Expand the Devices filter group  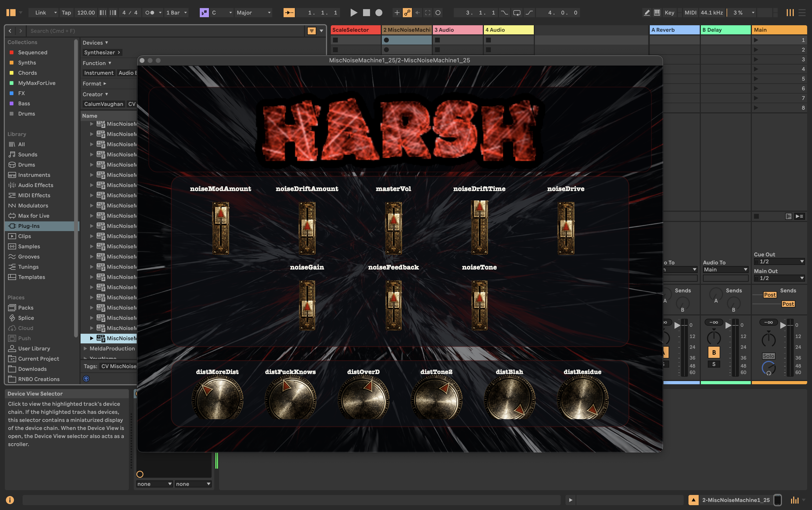coord(95,43)
